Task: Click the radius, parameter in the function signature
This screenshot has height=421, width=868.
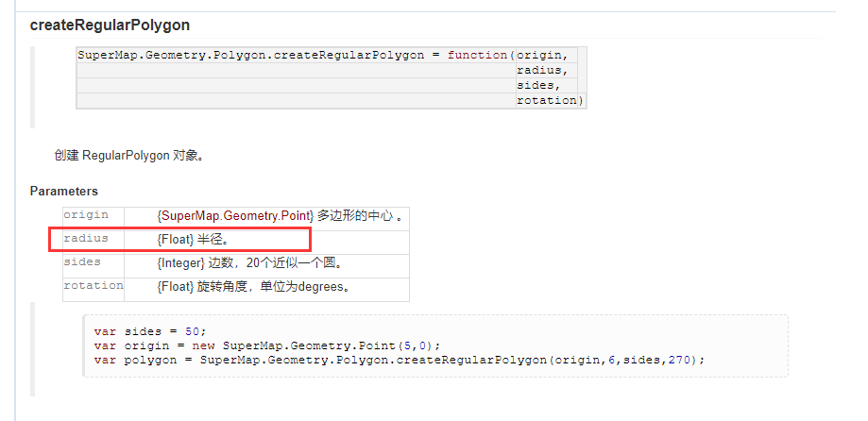Action: [542, 70]
